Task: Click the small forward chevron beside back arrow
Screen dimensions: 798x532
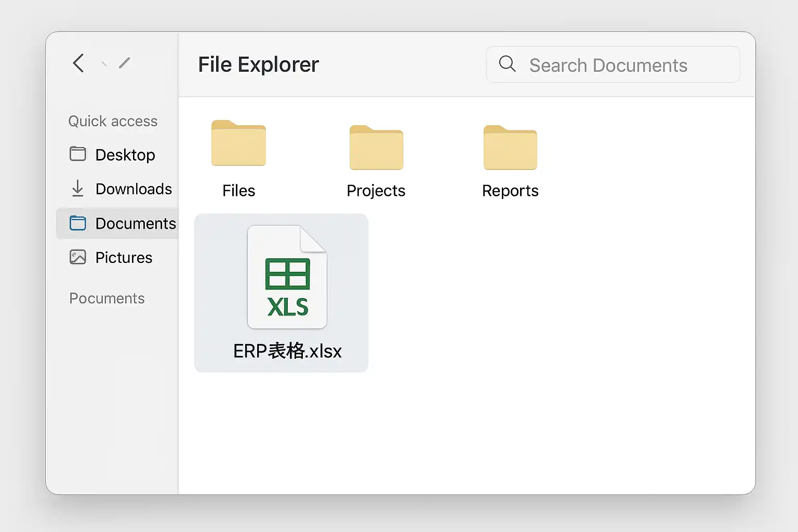Action: coord(104,64)
